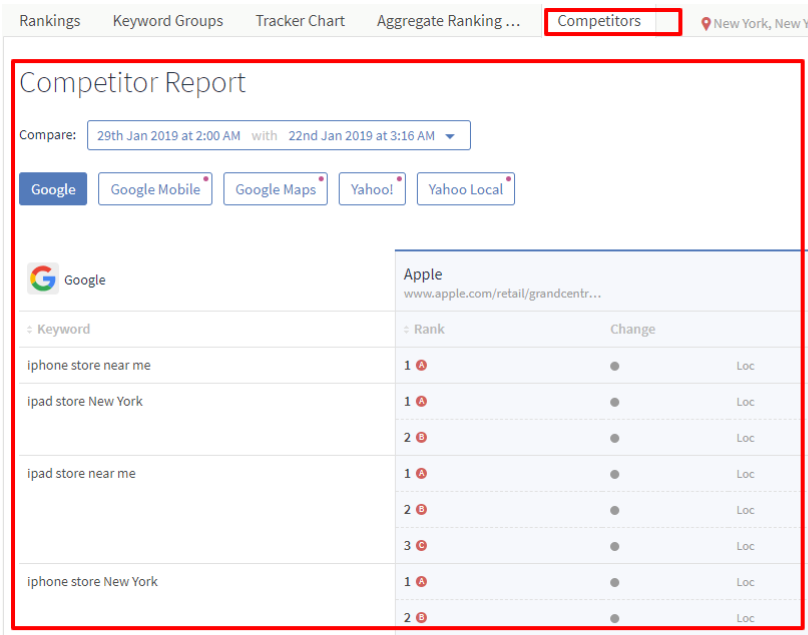The image size is (808, 635).
Task: Sort the table by Keyword column
Action: point(58,329)
